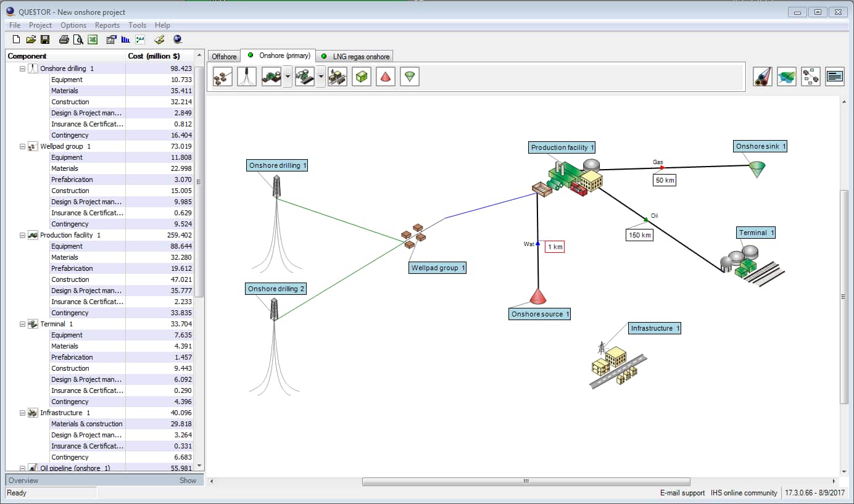Viewport: 854px width, 504px height.
Task: Click the connected nodes diagram icon
Action: (x=811, y=76)
